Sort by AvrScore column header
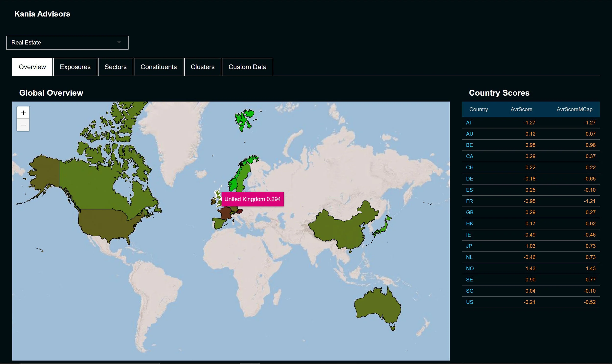The height and width of the screenshot is (364, 612). click(521, 109)
